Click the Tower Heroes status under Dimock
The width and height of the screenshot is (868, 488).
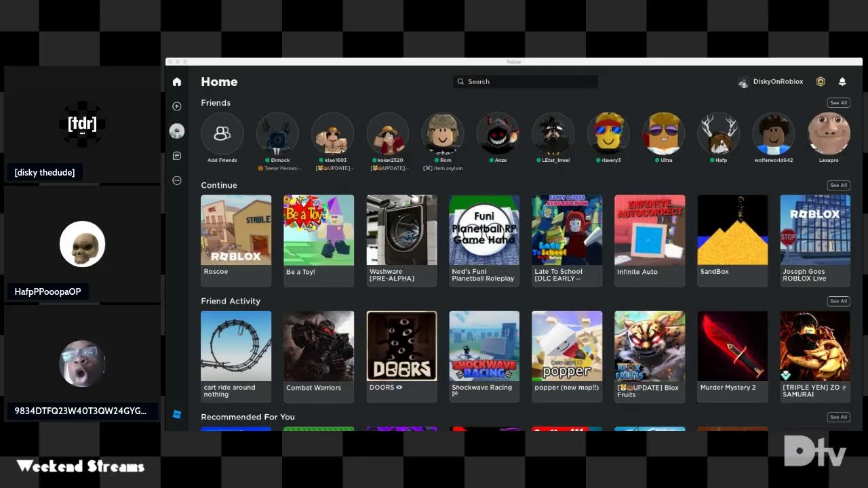[x=277, y=168]
